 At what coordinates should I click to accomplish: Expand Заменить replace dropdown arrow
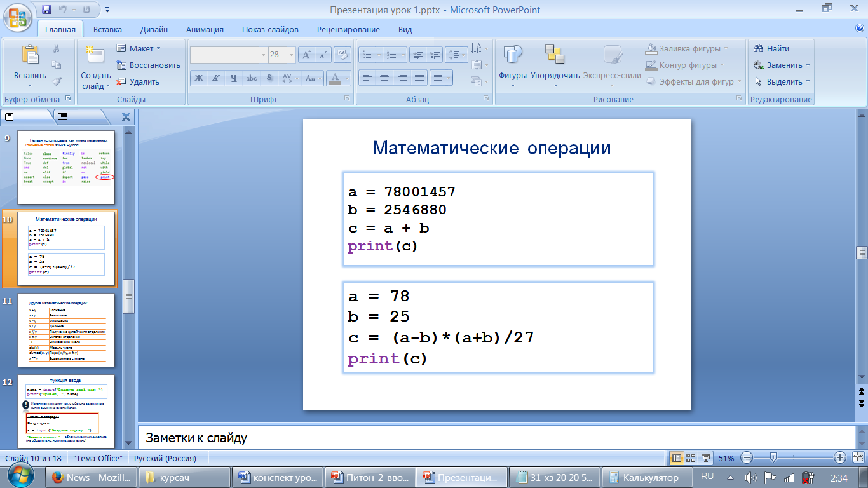pyautogui.click(x=808, y=65)
